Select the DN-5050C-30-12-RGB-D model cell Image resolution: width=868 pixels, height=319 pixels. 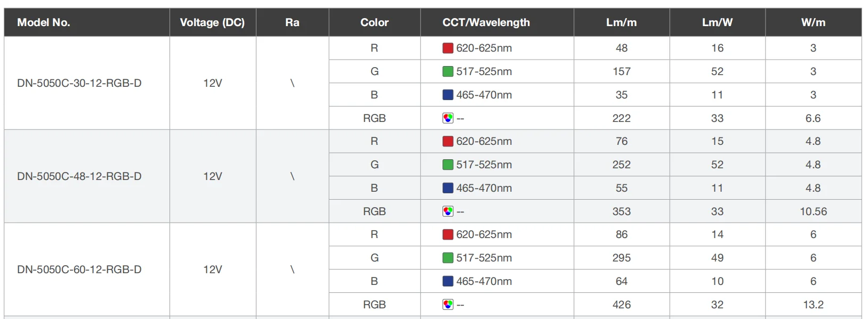(79, 83)
